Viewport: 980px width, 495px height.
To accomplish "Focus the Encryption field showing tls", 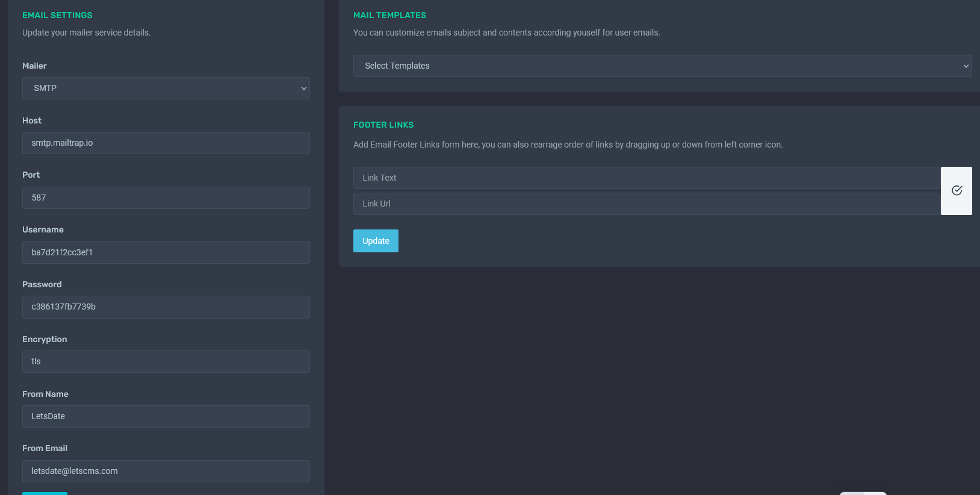I will (x=166, y=361).
